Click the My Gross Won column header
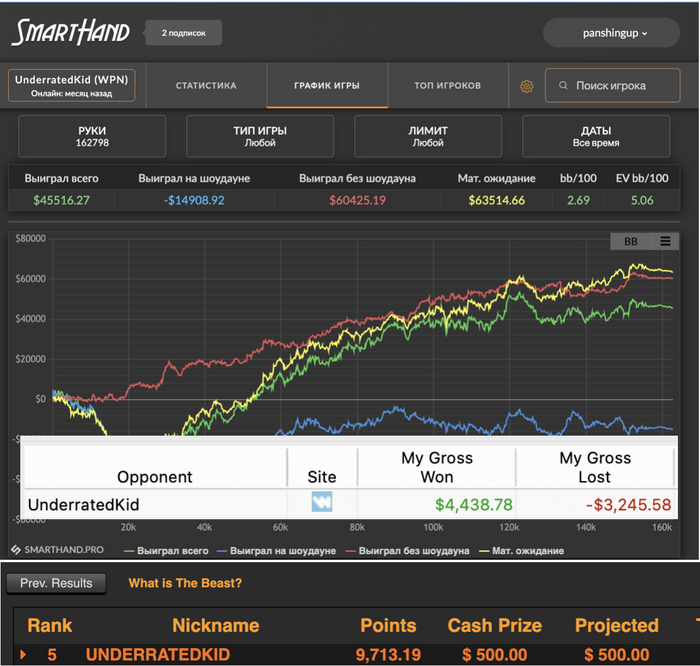 pos(437,467)
